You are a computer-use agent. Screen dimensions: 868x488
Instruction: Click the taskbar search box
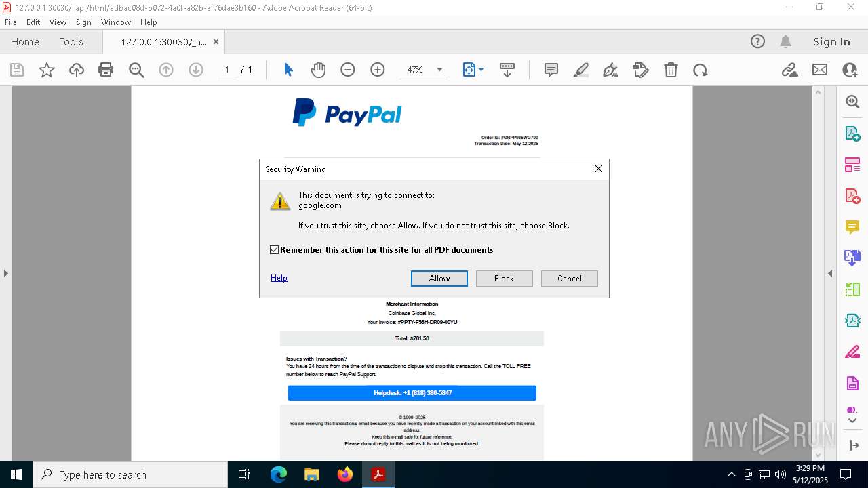pos(130,474)
